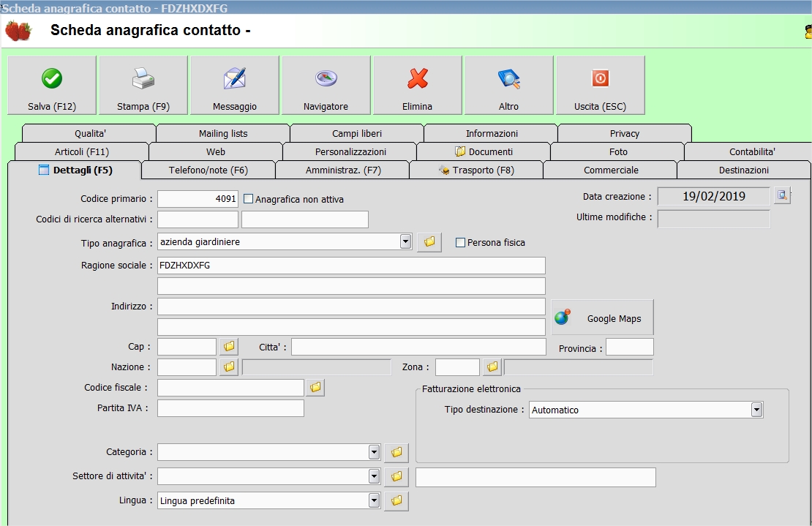Viewport: 812px width, 526px height.
Task: Click folder icon next to Tipo anagrafica
Action: coord(429,241)
